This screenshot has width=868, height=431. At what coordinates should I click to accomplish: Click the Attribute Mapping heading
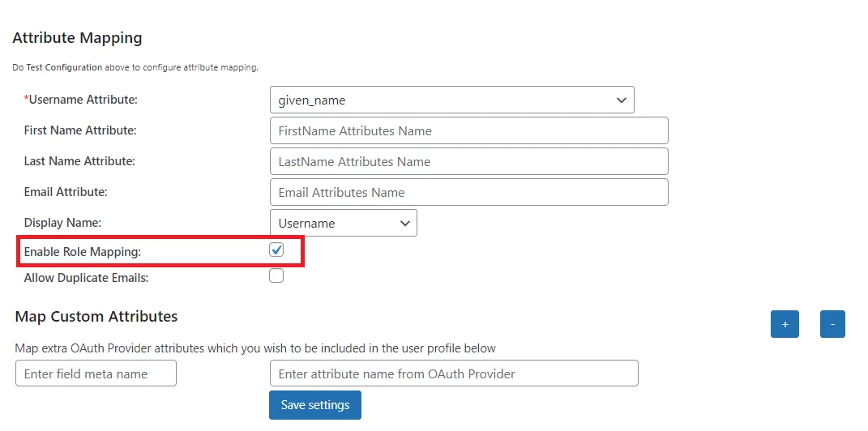(x=77, y=38)
